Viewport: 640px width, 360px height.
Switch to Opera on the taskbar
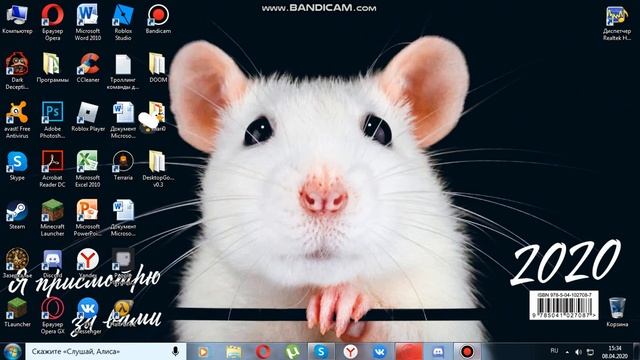click(x=263, y=351)
